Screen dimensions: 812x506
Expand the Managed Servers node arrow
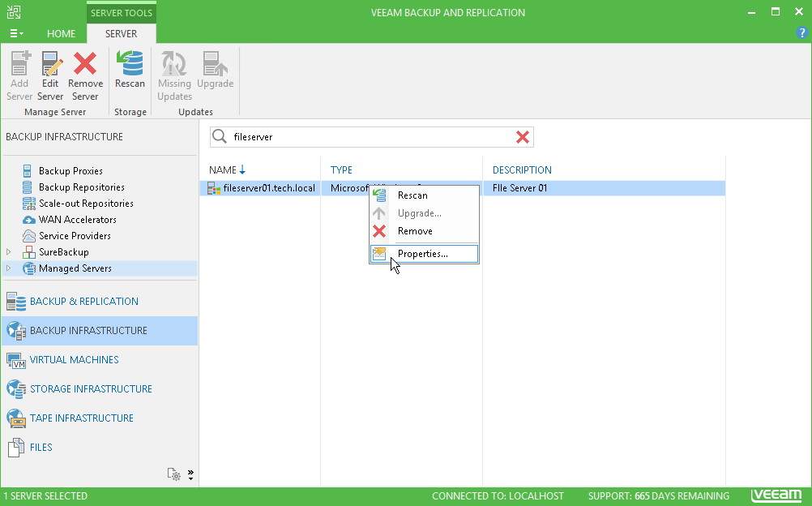pyautogui.click(x=8, y=268)
